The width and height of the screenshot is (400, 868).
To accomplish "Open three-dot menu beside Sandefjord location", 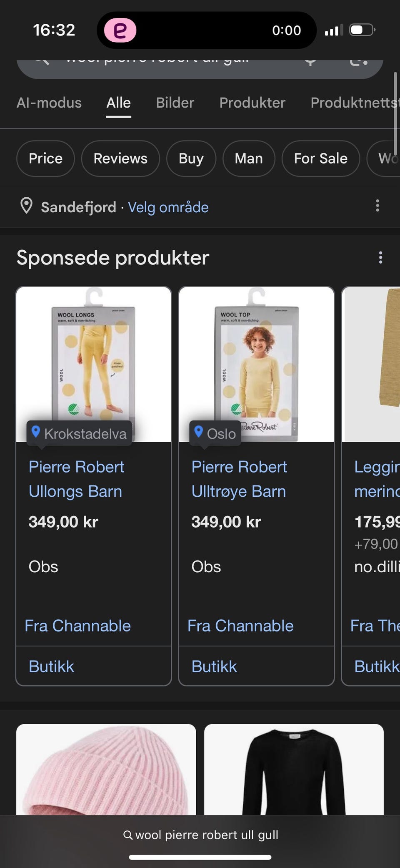I will pyautogui.click(x=377, y=206).
